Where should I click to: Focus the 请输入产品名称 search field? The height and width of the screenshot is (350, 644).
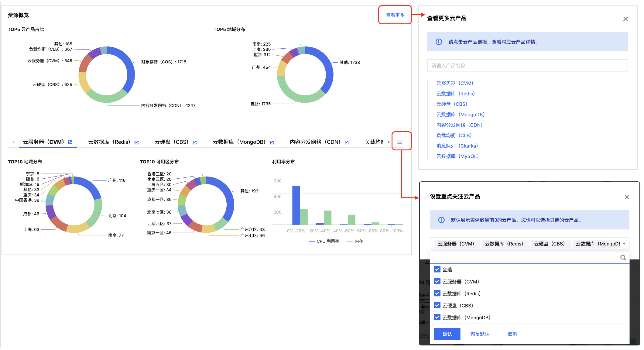coord(527,66)
